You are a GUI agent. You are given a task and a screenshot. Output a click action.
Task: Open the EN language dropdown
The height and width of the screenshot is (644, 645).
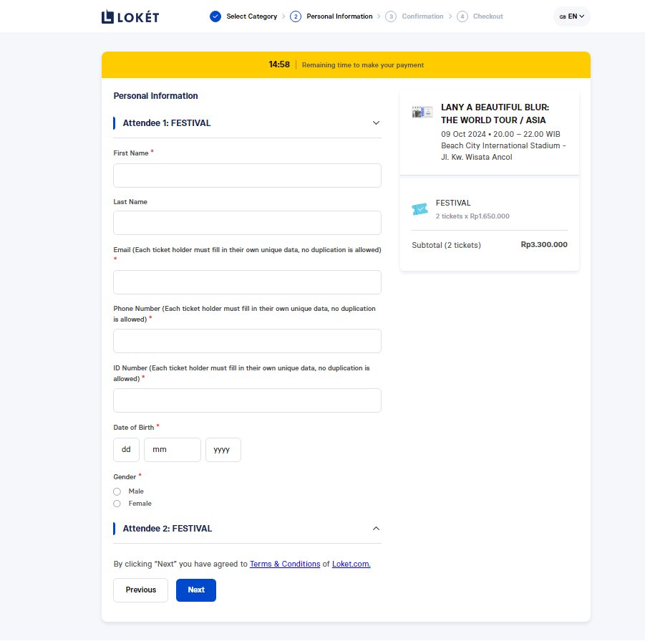click(572, 16)
